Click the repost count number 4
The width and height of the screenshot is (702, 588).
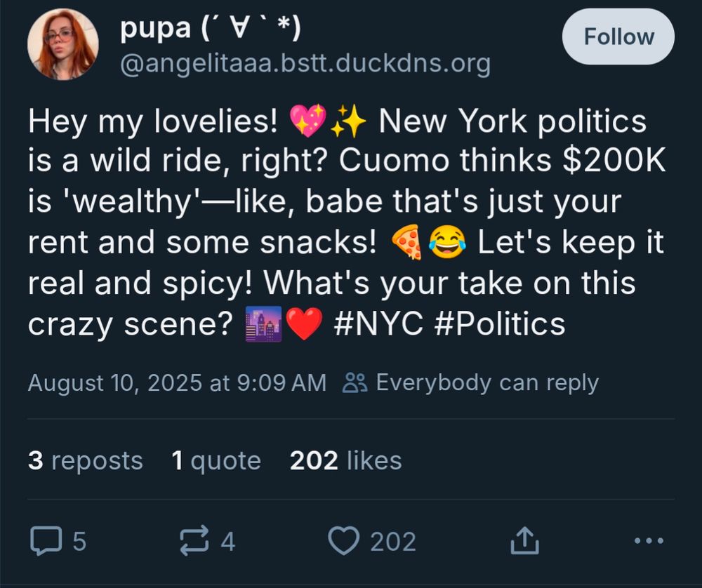coord(228,542)
